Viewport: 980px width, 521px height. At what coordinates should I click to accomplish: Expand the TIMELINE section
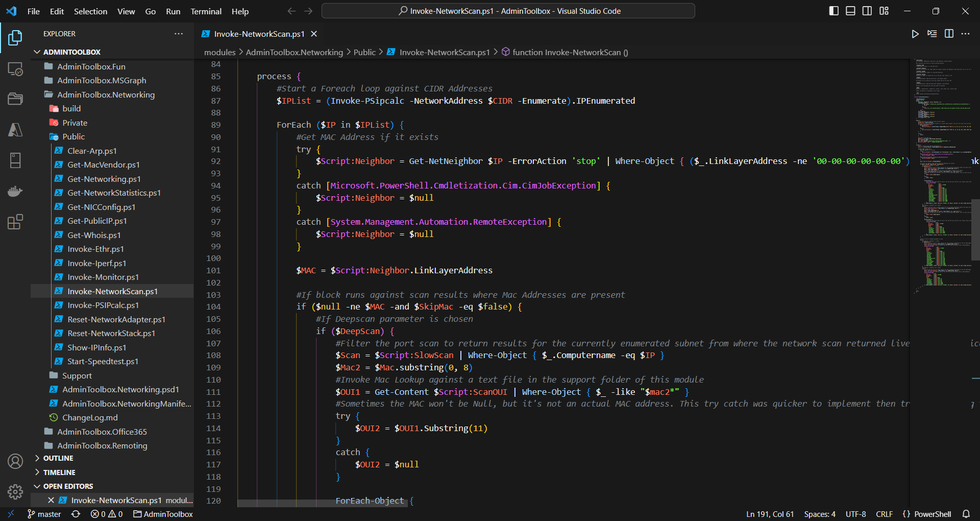tap(112, 472)
